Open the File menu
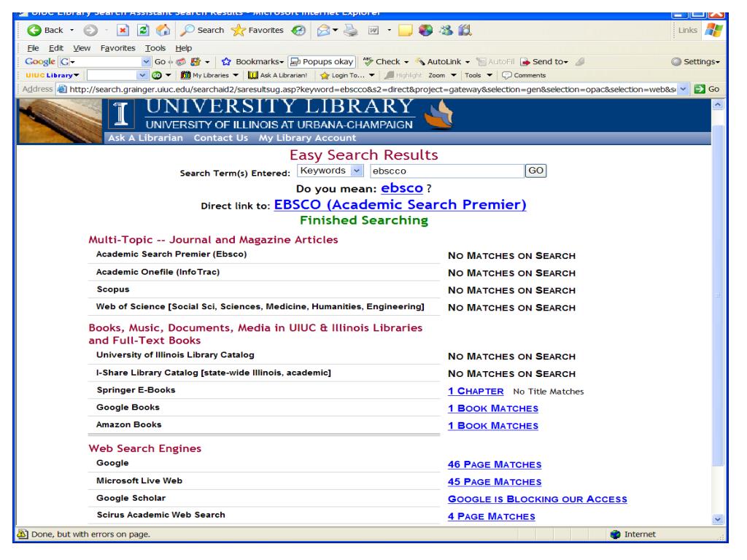The width and height of the screenshot is (747, 560). pos(33,48)
